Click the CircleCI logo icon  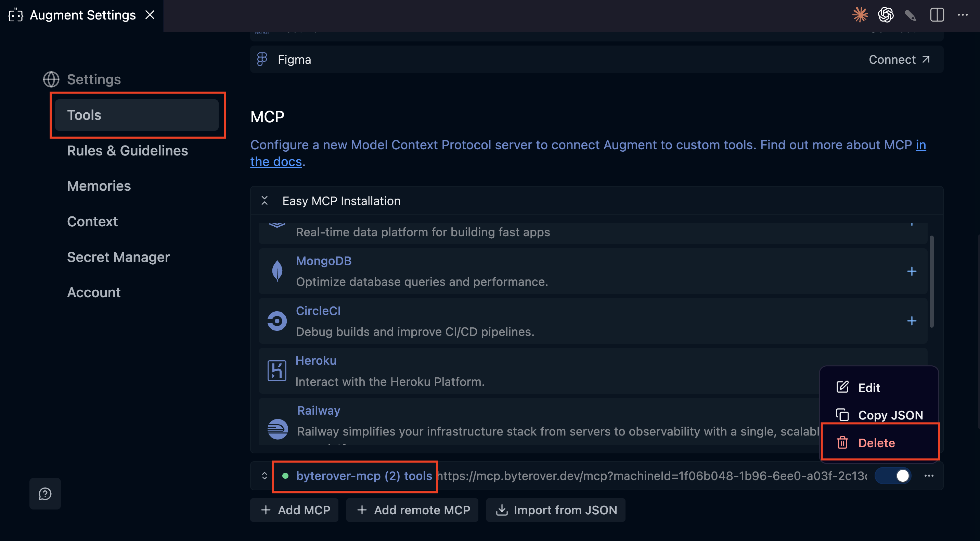click(x=277, y=321)
